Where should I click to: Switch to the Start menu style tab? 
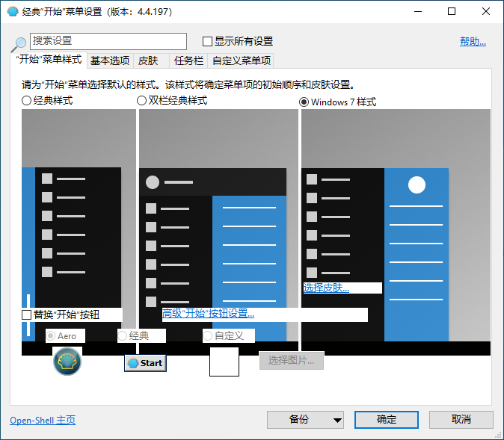coord(49,60)
